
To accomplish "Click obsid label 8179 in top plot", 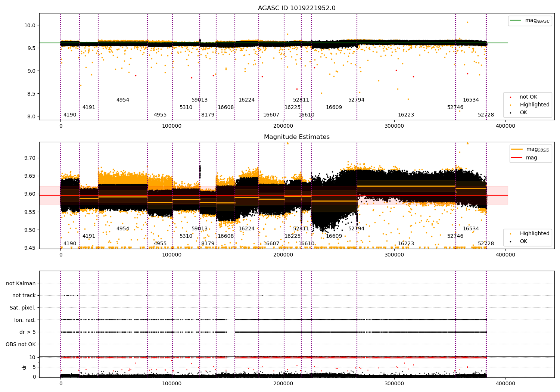I will click(208, 115).
